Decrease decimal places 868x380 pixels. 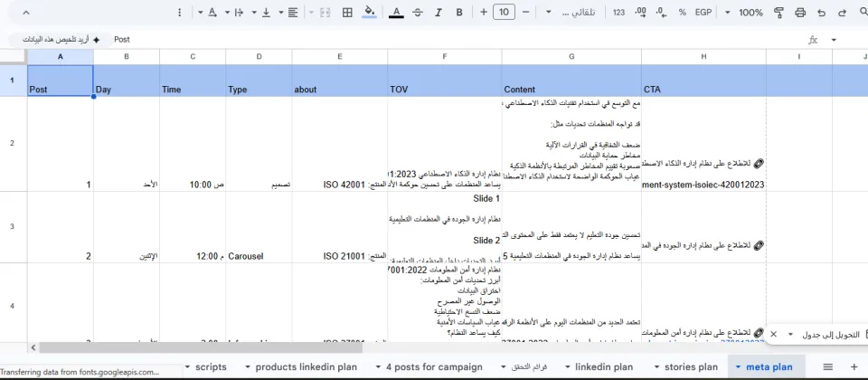coord(662,12)
